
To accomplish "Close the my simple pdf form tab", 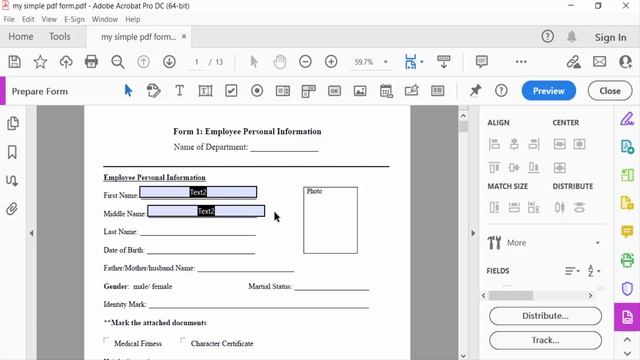I will click(x=184, y=36).
